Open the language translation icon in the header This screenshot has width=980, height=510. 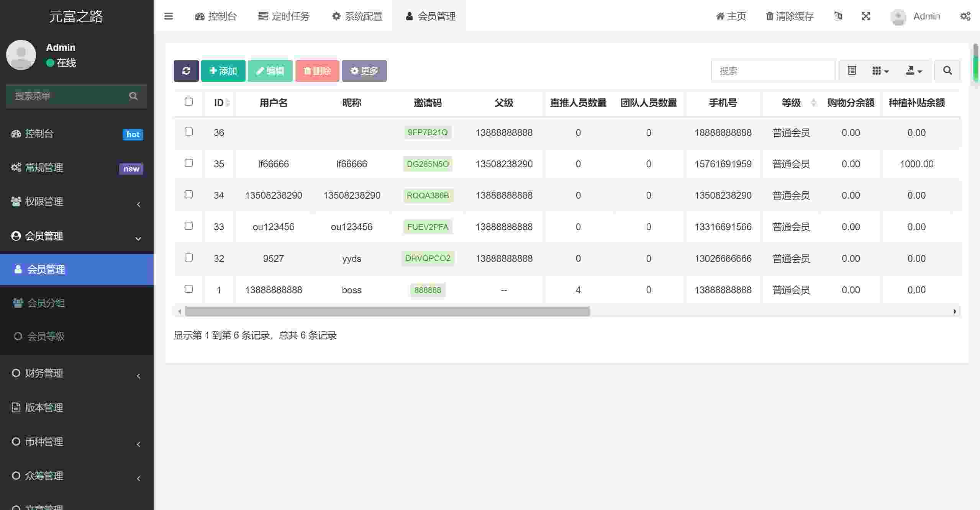tap(838, 16)
